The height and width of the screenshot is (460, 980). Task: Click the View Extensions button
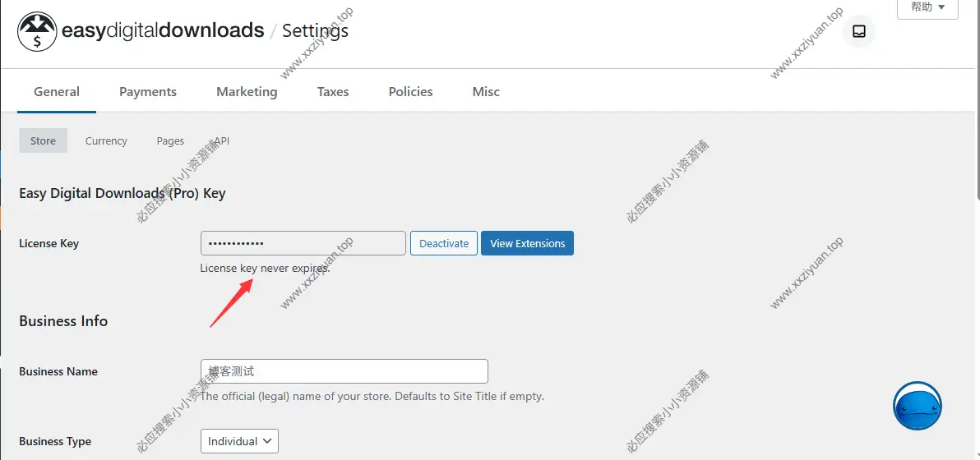527,243
